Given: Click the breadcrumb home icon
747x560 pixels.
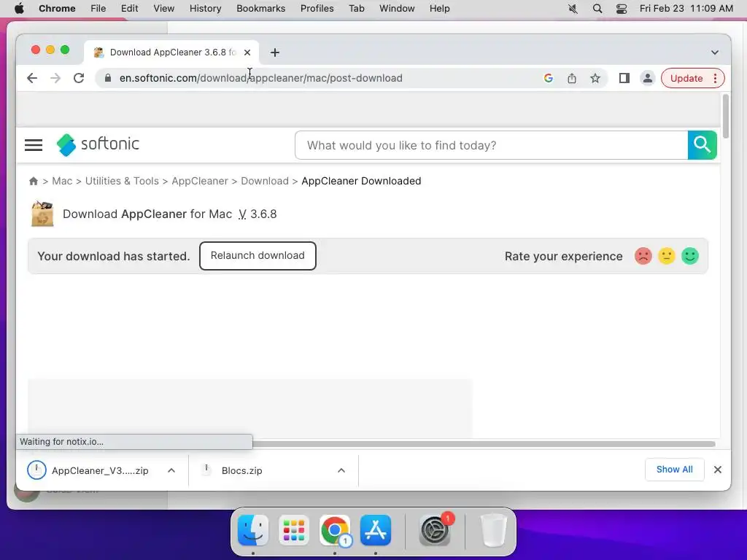Looking at the screenshot, I should click(x=34, y=181).
